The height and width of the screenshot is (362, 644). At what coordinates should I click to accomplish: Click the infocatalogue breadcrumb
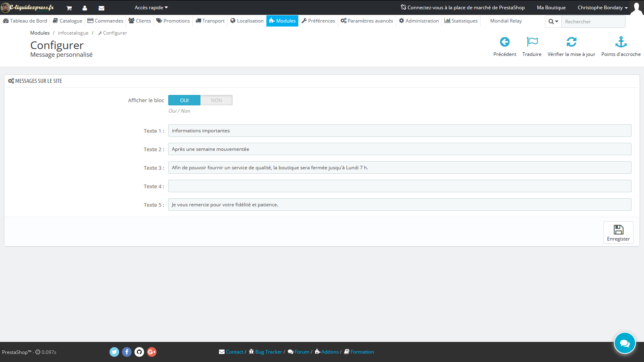tap(73, 33)
